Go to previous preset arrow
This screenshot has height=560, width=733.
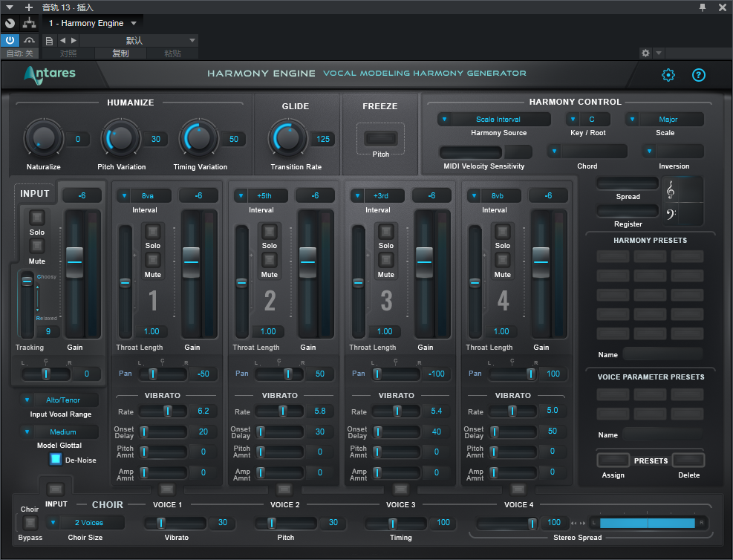[x=62, y=41]
